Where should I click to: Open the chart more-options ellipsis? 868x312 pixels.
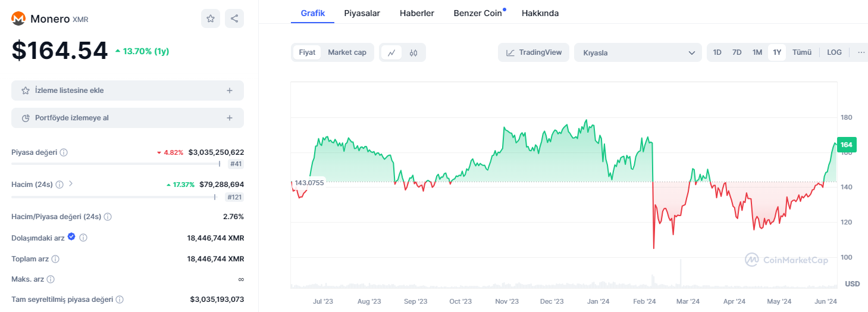pos(861,52)
